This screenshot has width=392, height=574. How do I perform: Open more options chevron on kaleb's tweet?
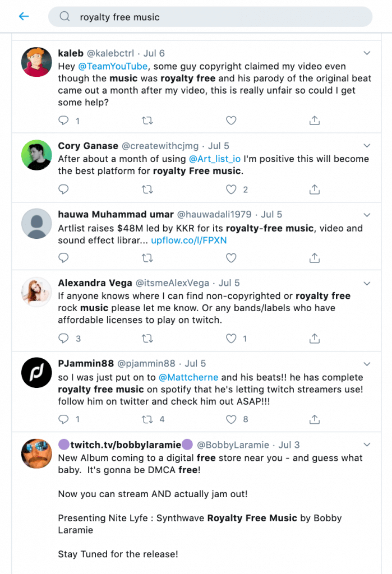point(367,53)
